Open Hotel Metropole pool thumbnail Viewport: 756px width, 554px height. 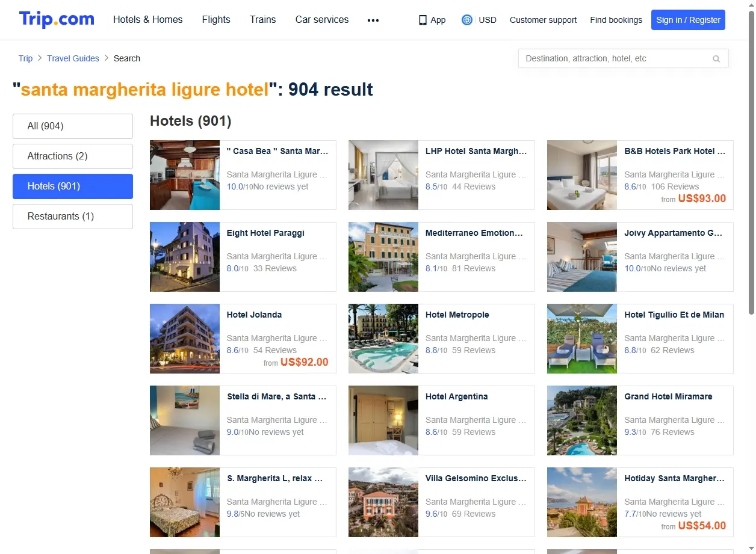click(383, 339)
